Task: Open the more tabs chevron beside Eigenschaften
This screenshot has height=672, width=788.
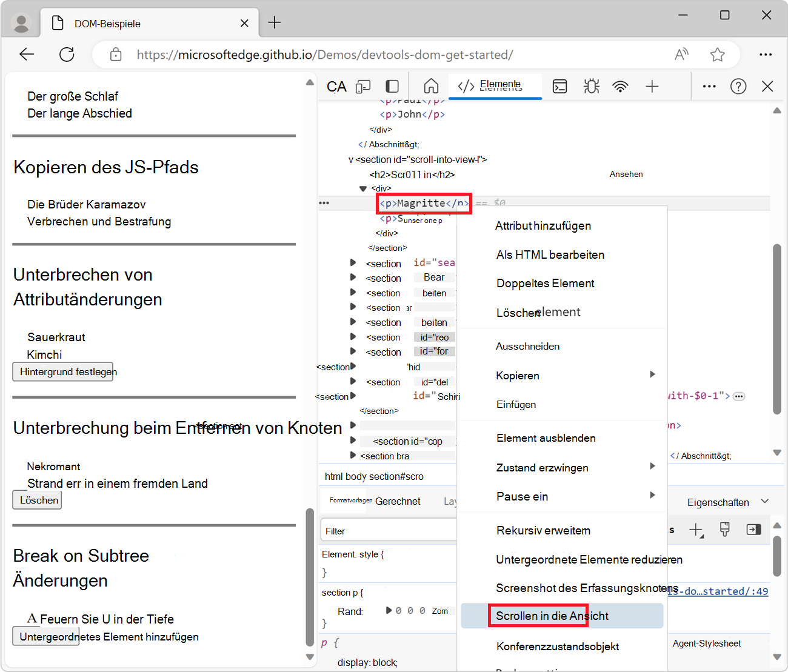Action: (765, 501)
